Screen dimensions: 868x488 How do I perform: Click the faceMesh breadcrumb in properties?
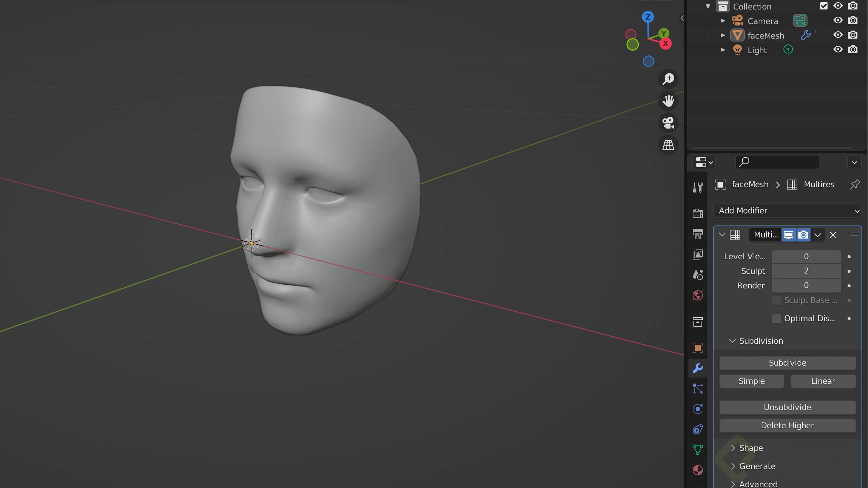[x=750, y=184]
